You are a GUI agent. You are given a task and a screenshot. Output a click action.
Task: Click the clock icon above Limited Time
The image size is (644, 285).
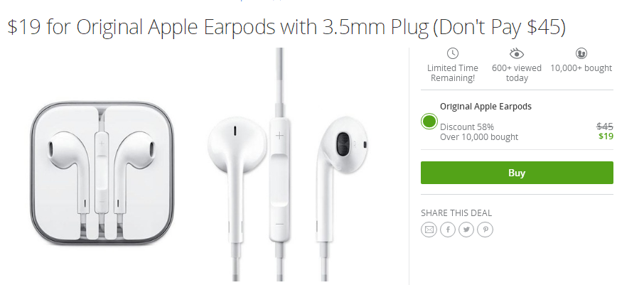tap(453, 53)
